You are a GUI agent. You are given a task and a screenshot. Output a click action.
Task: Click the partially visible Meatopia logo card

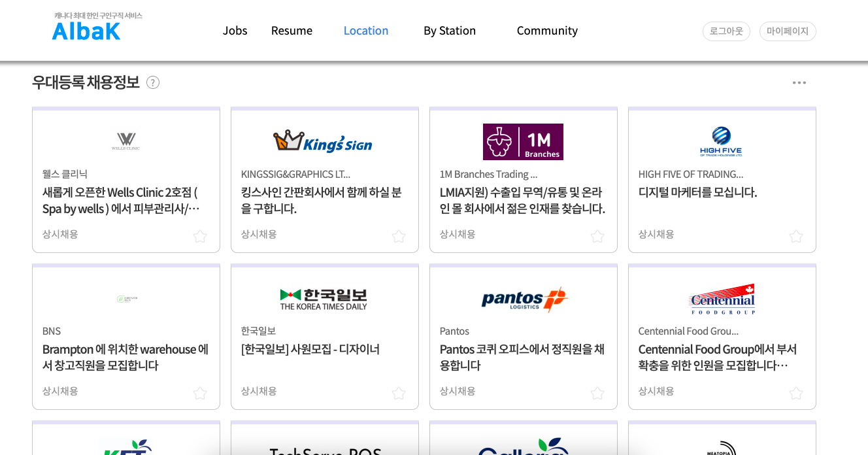[x=722, y=448]
